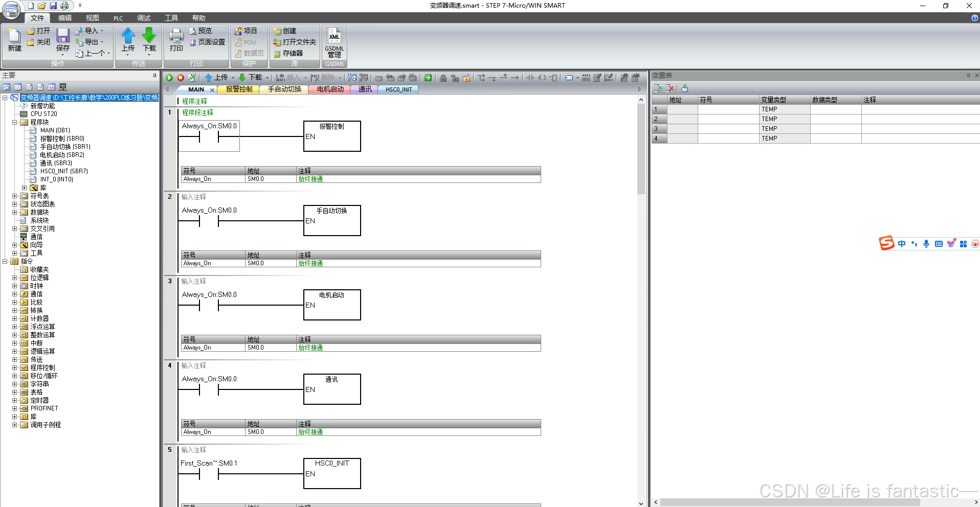Open the 文件 ribbon tab

click(37, 18)
